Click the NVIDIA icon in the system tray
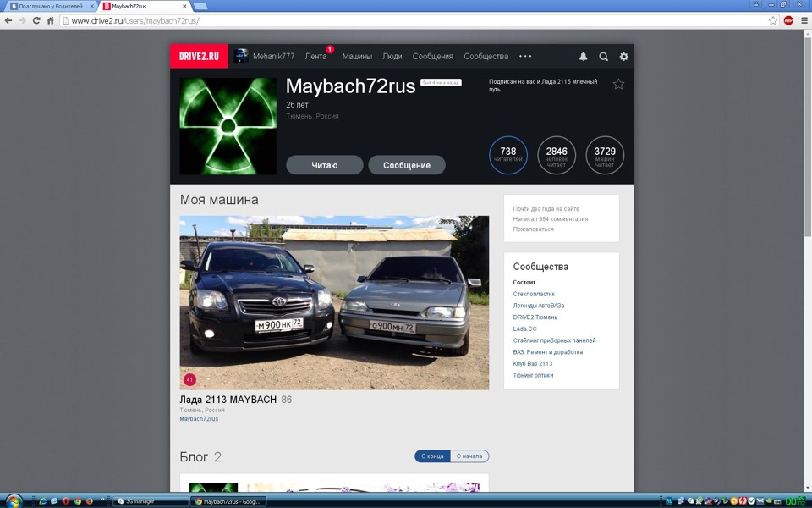 [x=769, y=500]
